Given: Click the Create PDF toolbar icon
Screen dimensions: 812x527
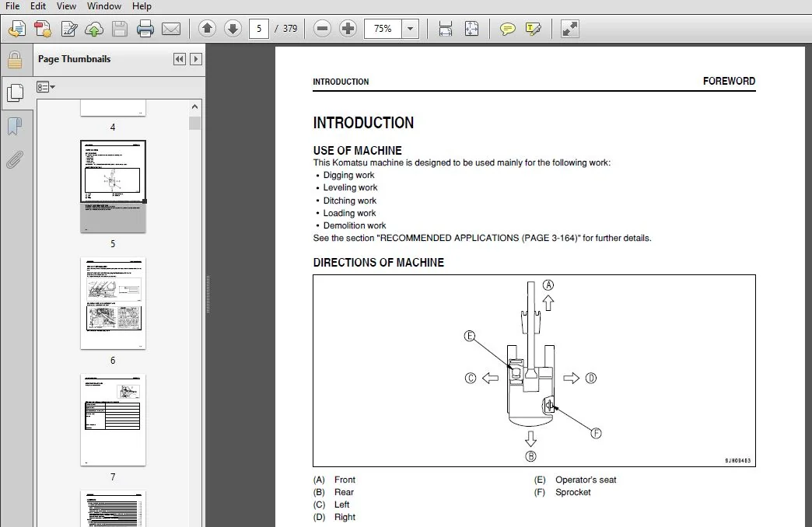Looking at the screenshot, I should (x=43, y=29).
